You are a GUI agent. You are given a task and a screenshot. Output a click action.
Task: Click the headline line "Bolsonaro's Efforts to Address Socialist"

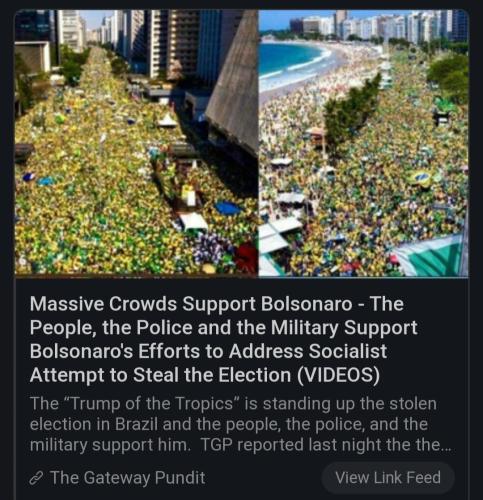click(208, 351)
